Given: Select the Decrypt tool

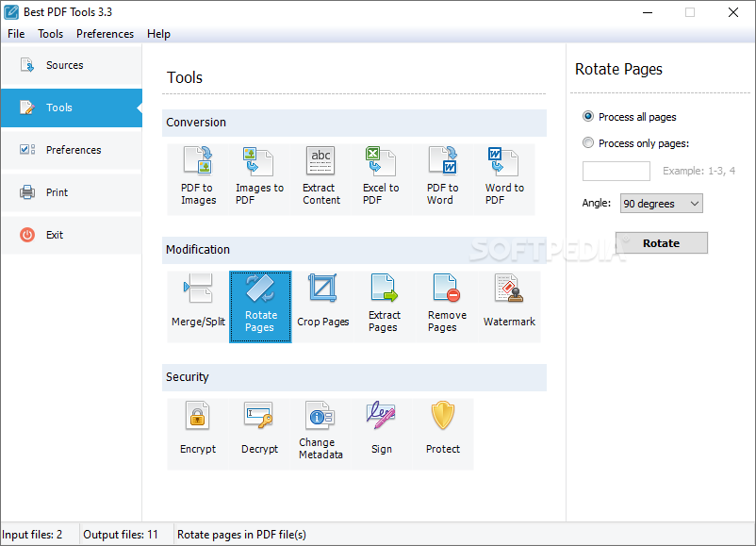Looking at the screenshot, I should click(x=259, y=434).
